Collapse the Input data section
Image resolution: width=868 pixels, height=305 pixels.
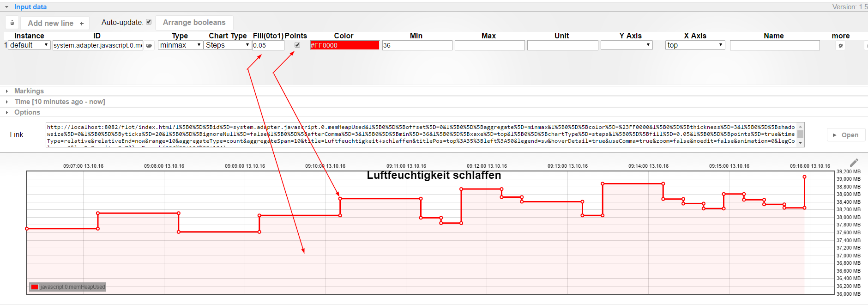tap(7, 7)
